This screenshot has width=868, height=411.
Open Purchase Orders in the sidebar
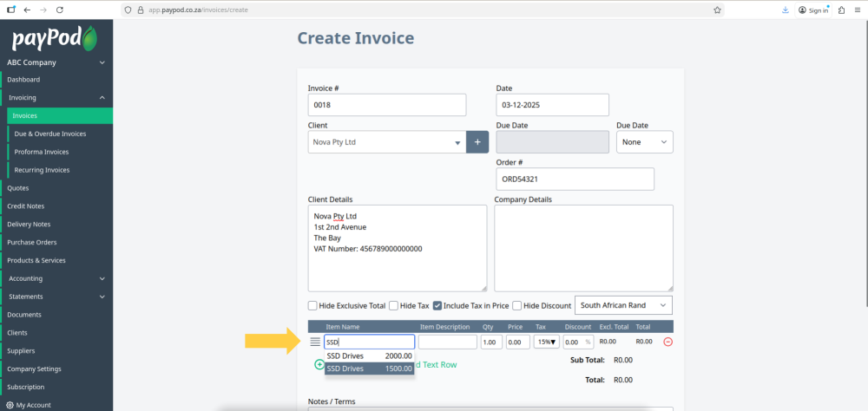31,242
